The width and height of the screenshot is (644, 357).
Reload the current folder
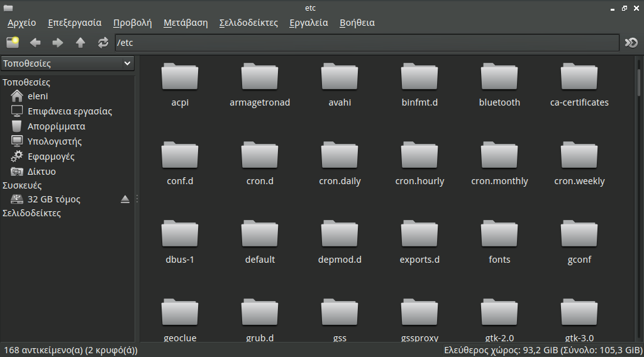pos(103,42)
